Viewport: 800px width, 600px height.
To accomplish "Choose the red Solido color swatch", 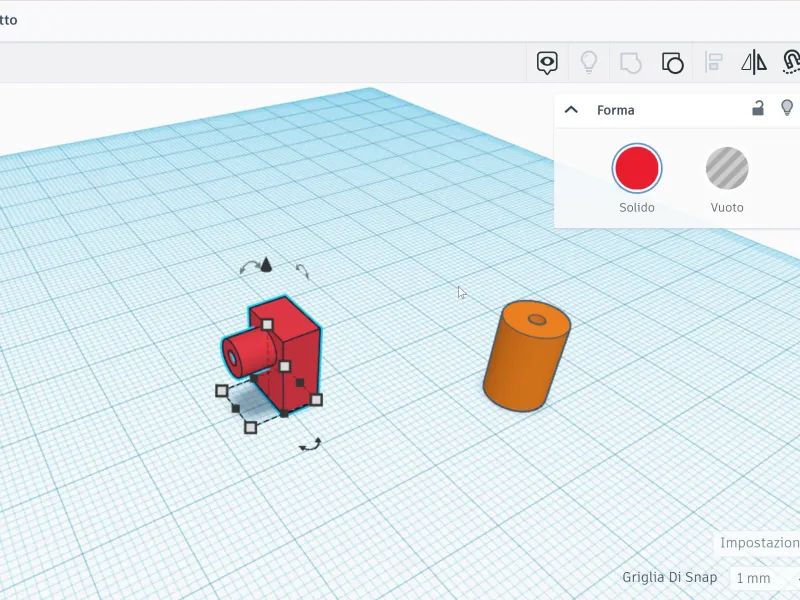I will pyautogui.click(x=637, y=168).
